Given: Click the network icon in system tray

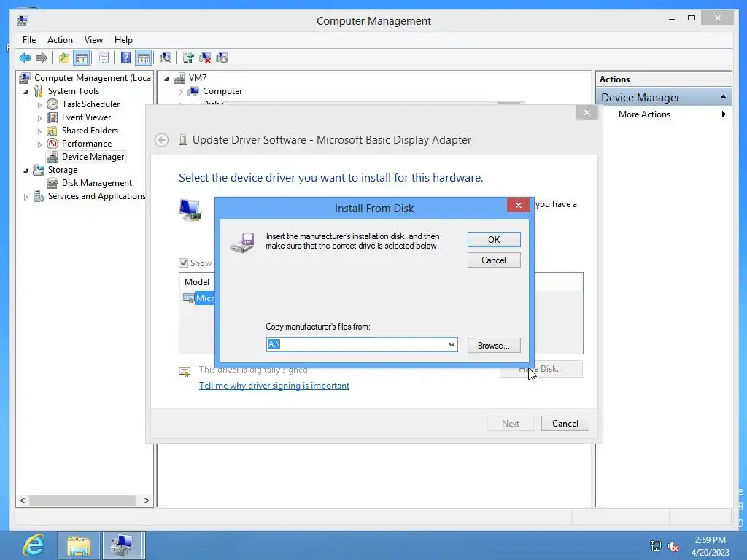Looking at the screenshot, I should click(x=656, y=546).
